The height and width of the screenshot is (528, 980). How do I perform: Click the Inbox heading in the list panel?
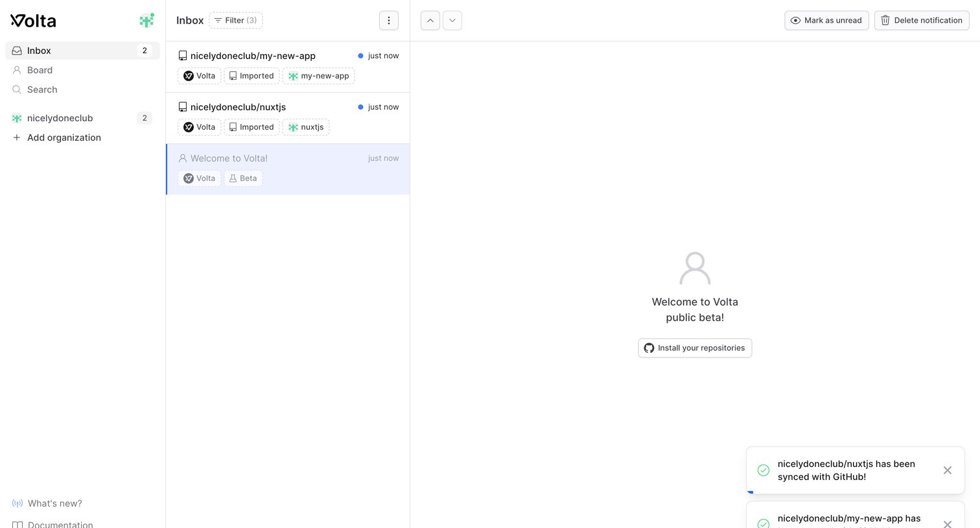[x=190, y=21]
